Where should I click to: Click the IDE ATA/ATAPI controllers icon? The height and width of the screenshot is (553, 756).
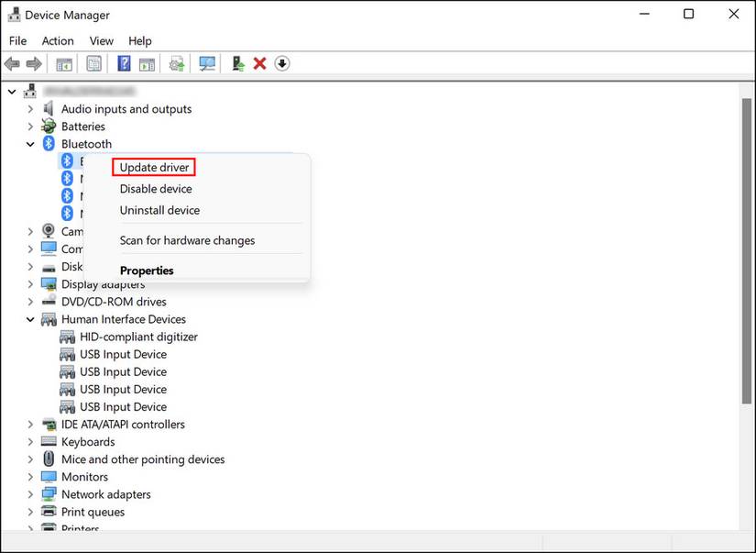coord(49,425)
